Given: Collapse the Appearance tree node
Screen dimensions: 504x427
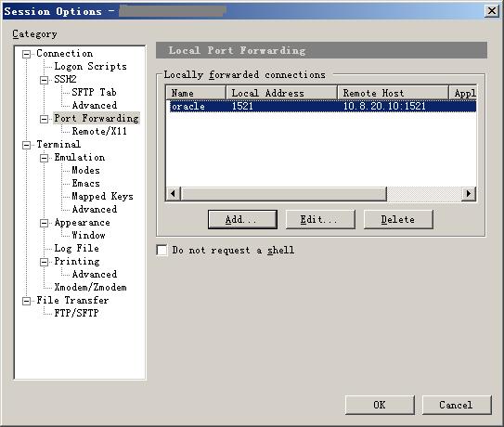Looking at the screenshot, I should click(44, 223).
